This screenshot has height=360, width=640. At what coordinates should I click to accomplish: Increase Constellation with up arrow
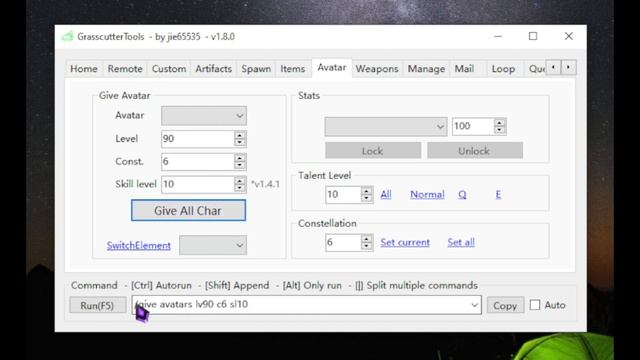coord(367,238)
